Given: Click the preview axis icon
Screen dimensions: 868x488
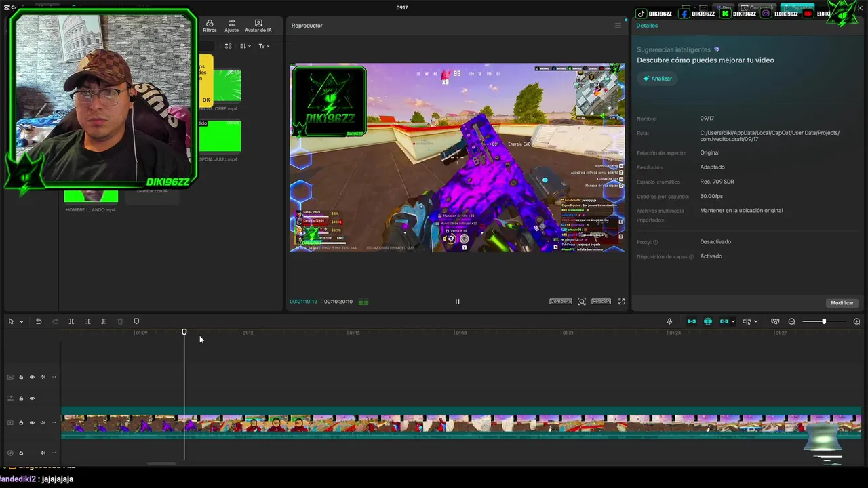Looking at the screenshot, I should [x=747, y=321].
